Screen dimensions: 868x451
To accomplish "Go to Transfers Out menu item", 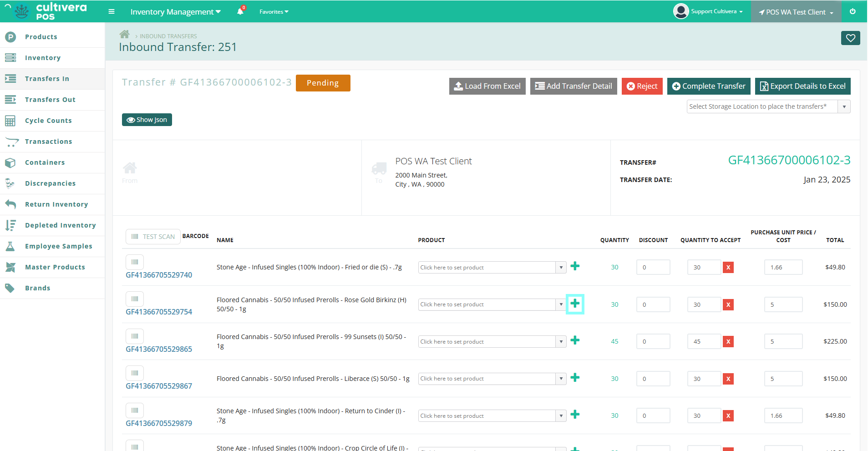I will (x=52, y=100).
